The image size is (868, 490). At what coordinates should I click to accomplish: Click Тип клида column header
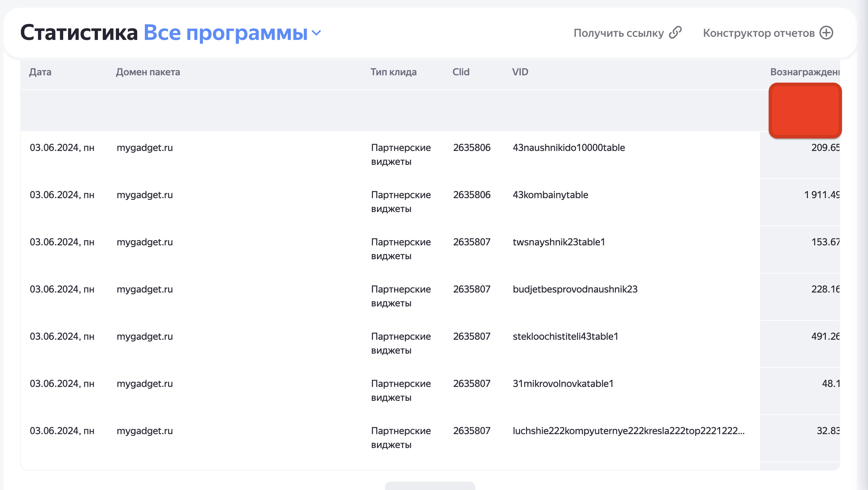[393, 72]
